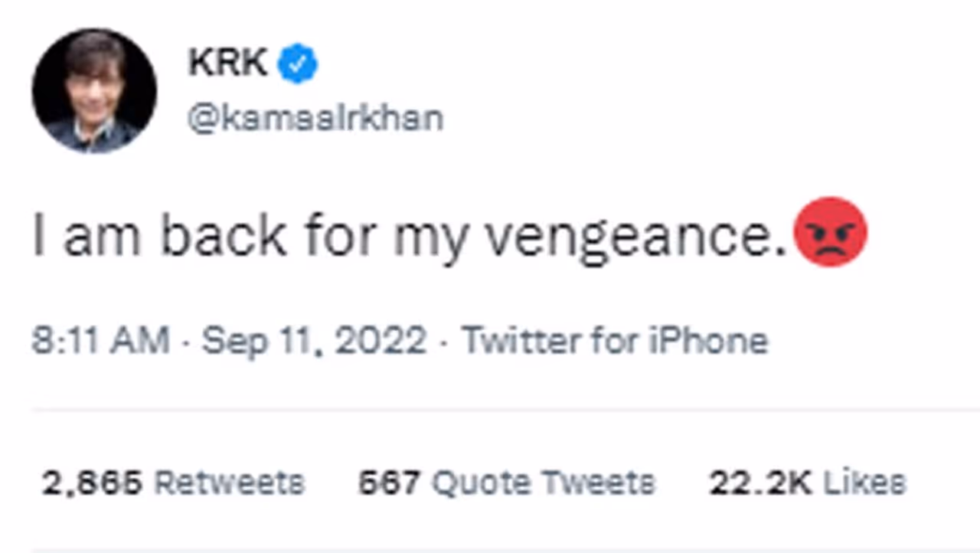
Task: View the 2,865 Retweets list
Action: (173, 483)
